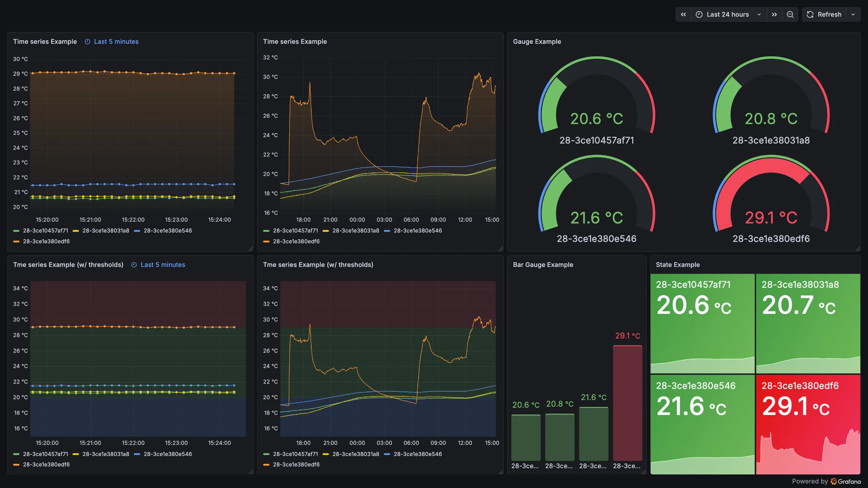The height and width of the screenshot is (488, 868).
Task: Toggle 28-3ce10457af71 series in top-left legend
Action: point(46,231)
